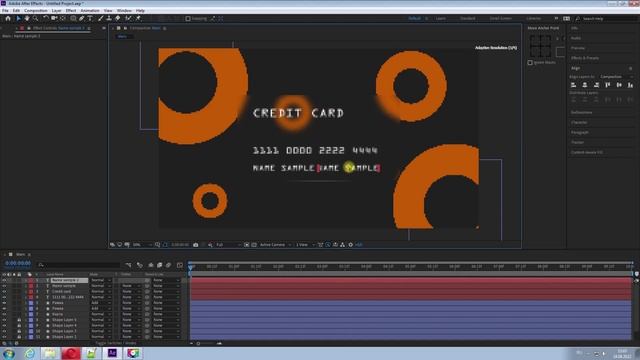Toggle transparency grid in viewer
The width and height of the screenshot is (640, 360).
click(254, 245)
